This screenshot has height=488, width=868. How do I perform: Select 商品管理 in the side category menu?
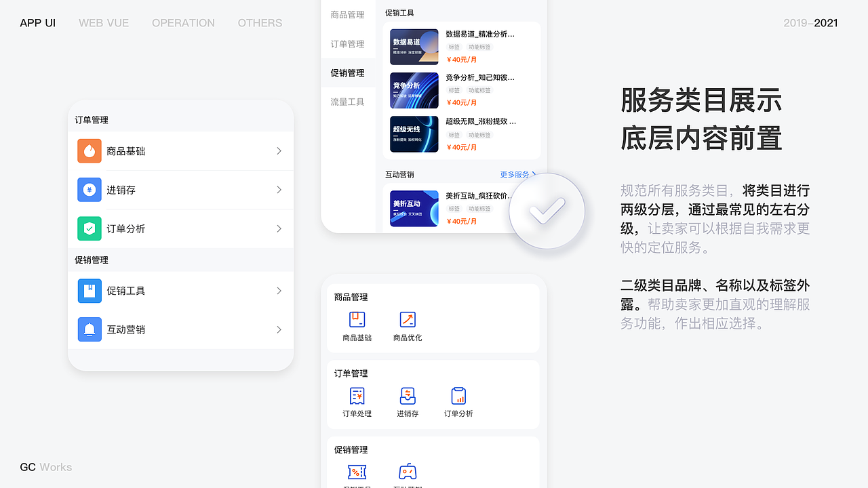[x=347, y=15]
